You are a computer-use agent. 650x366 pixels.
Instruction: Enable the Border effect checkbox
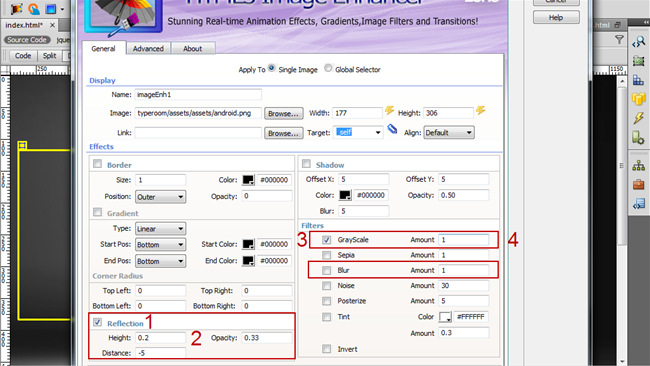click(97, 164)
